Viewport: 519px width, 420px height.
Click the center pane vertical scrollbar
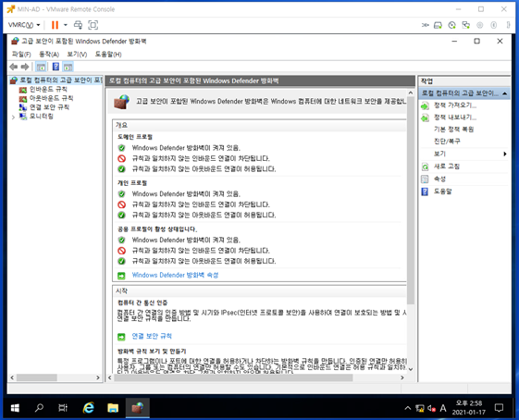[x=411, y=201]
